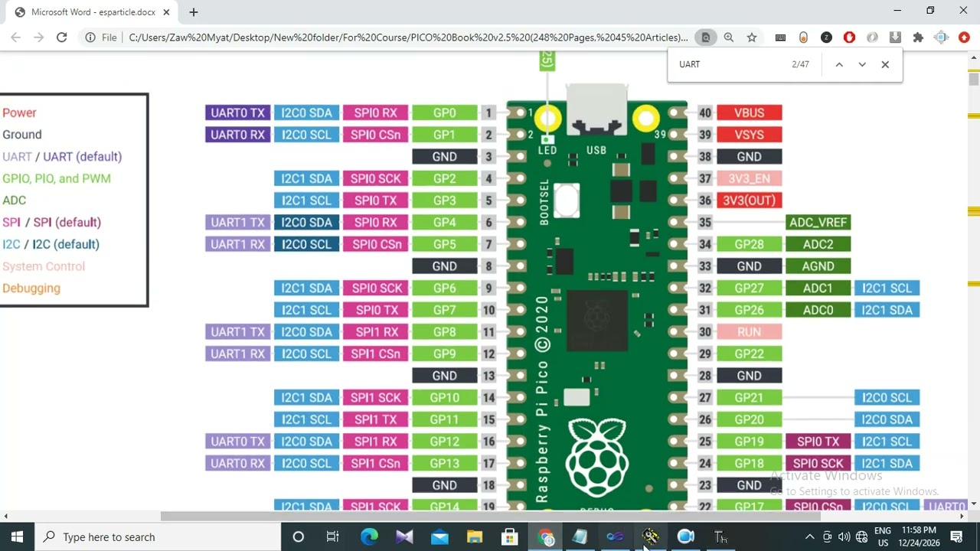980x551 pixels.
Task: Open Cortana circle icon on taskbar
Action: pos(299,537)
